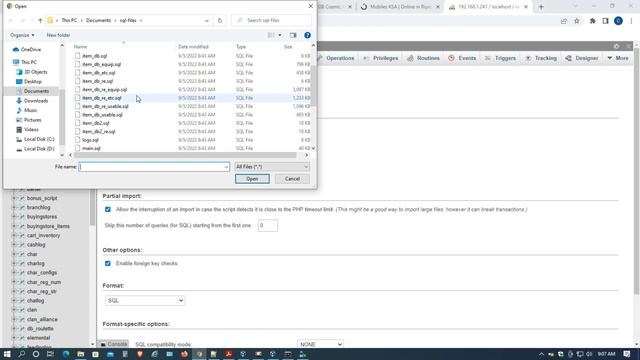Expand the cashlog table node

[x=14, y=244]
